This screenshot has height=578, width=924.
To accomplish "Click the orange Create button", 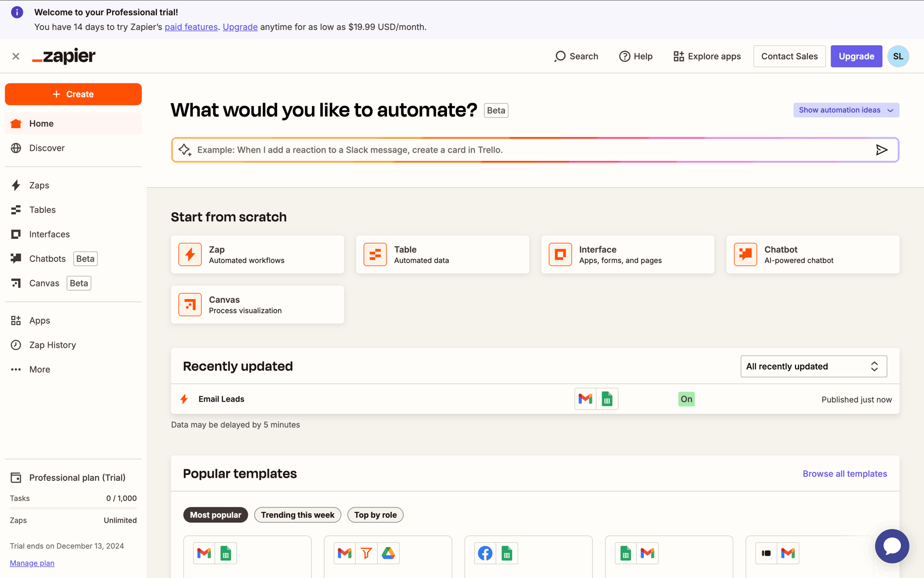I will (x=73, y=94).
